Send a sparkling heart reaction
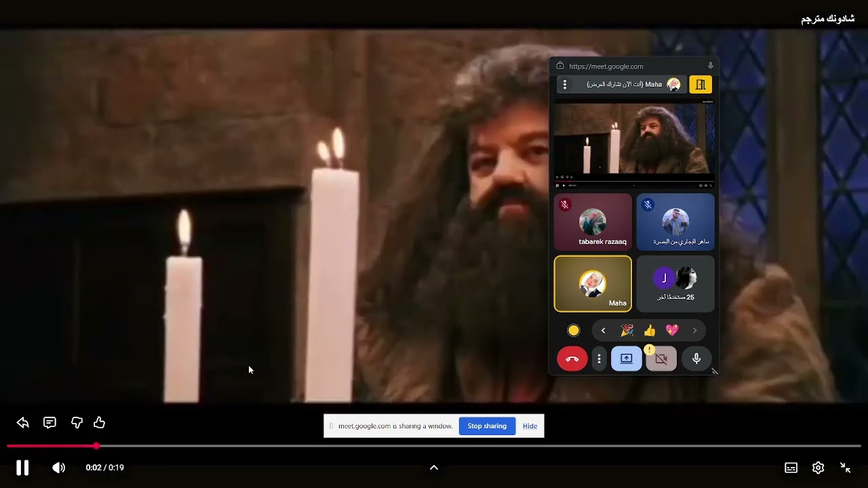 click(672, 331)
